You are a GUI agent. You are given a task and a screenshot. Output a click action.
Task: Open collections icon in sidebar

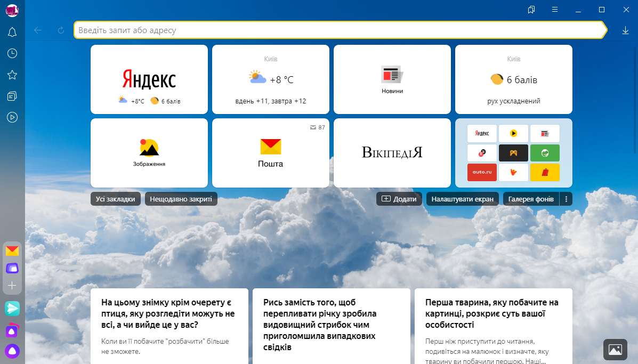click(x=12, y=96)
